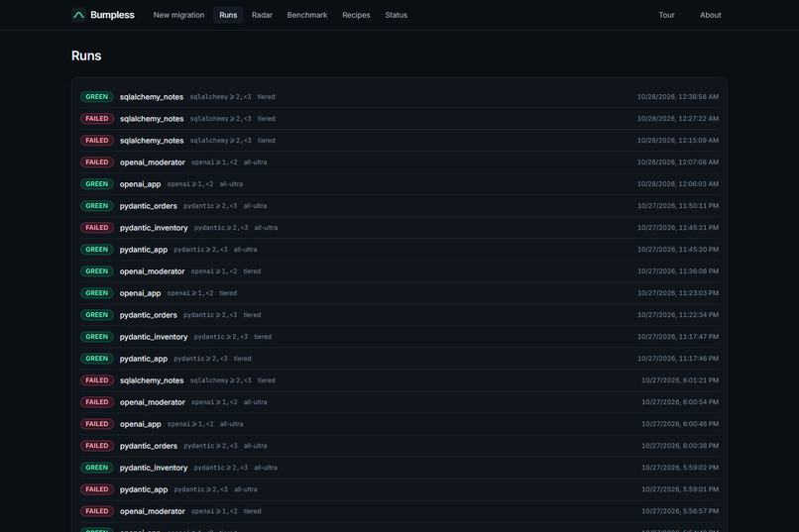Click timestamp 10/28/2026, 12:38:58 AM
The height and width of the screenshot is (532, 799).
(678, 97)
